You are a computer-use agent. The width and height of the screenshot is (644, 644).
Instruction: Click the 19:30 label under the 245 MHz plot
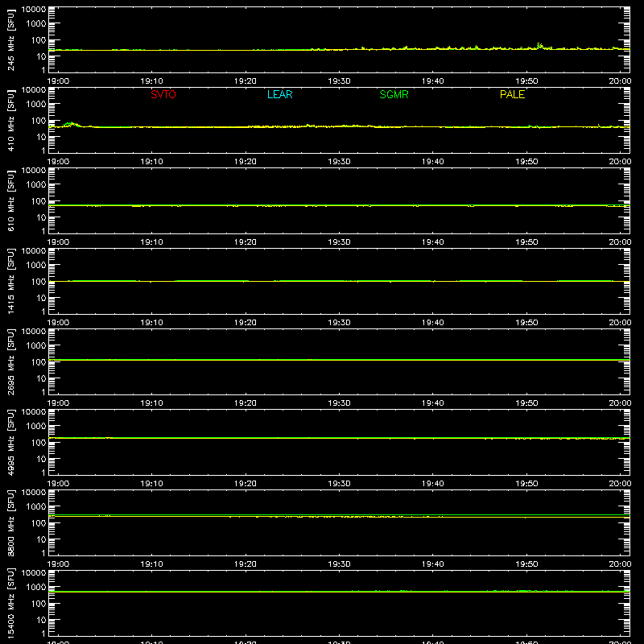click(x=339, y=81)
